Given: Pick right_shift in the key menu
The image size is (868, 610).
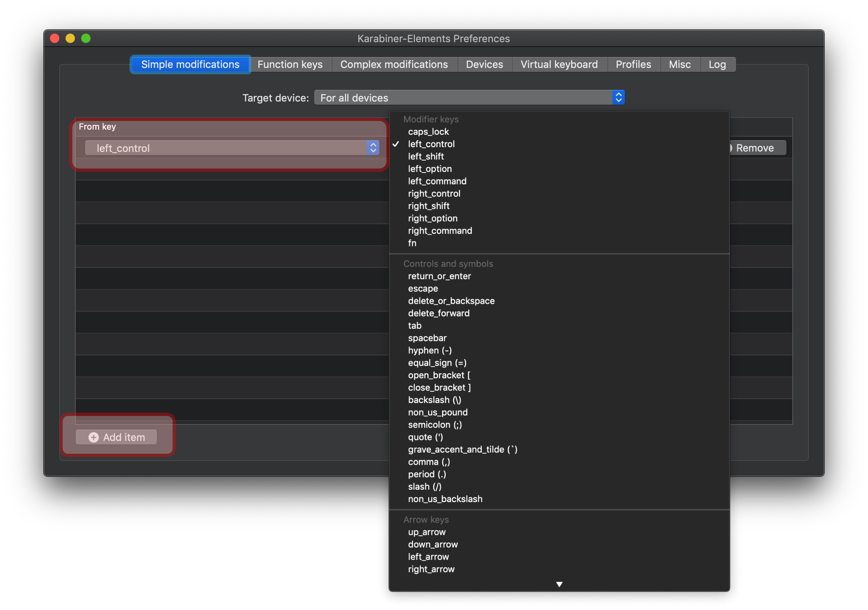Looking at the screenshot, I should point(559,206).
